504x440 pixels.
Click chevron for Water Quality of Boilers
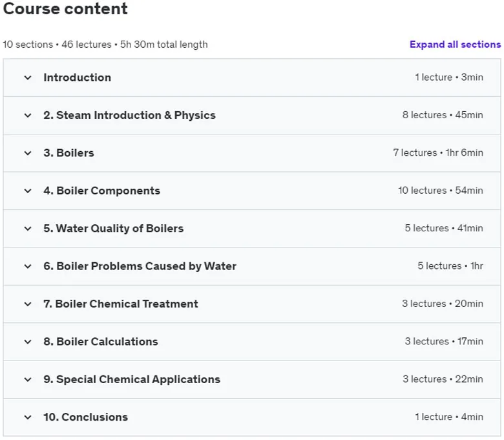(28, 229)
